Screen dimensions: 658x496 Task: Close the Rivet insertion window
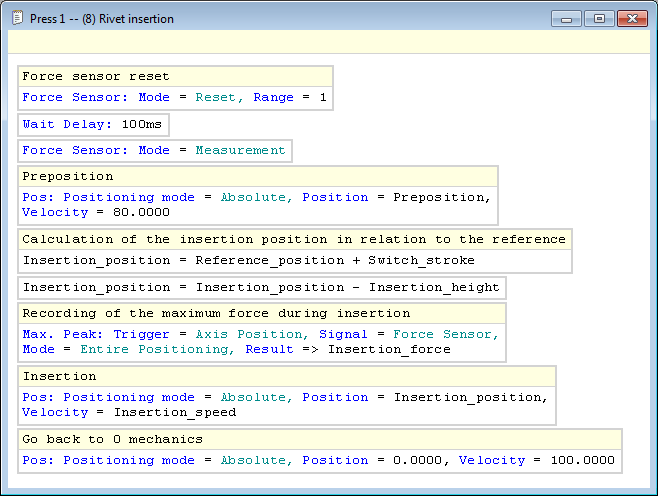point(632,19)
